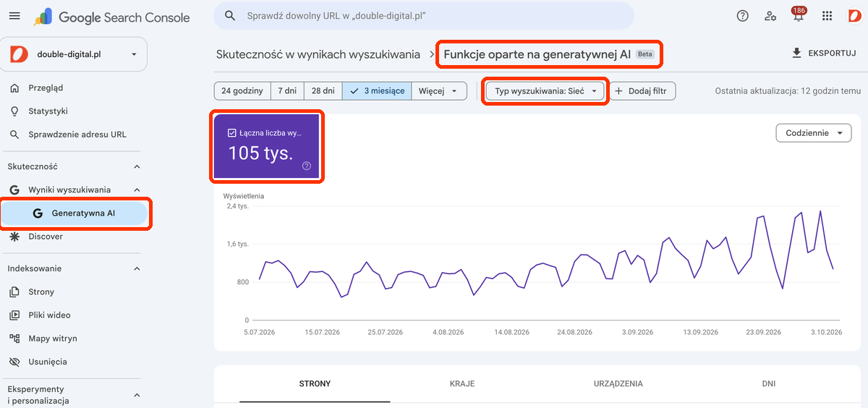Click the Mapy witryn sitemap icon

(14, 338)
